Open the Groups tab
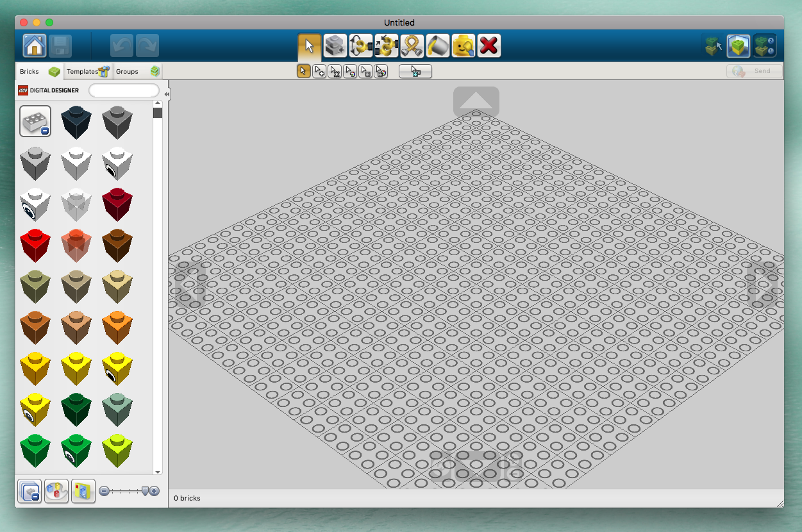The image size is (802, 532). 137,71
